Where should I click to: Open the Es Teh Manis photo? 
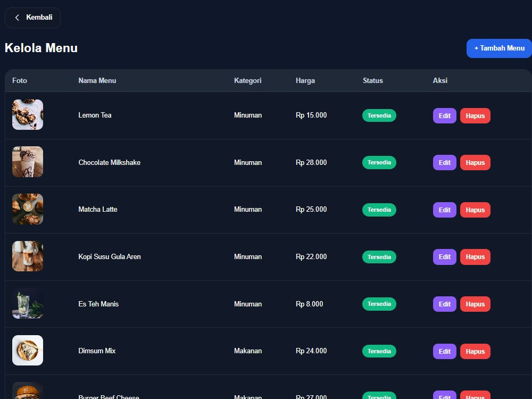(28, 303)
